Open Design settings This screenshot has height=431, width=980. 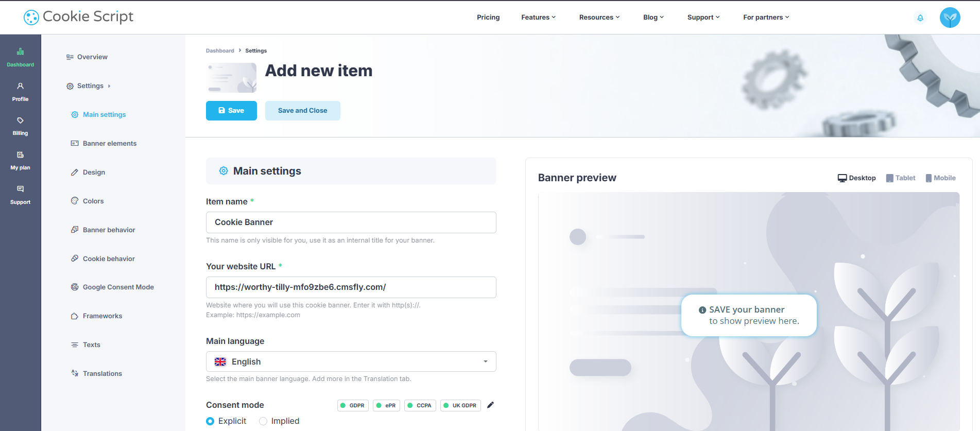94,173
